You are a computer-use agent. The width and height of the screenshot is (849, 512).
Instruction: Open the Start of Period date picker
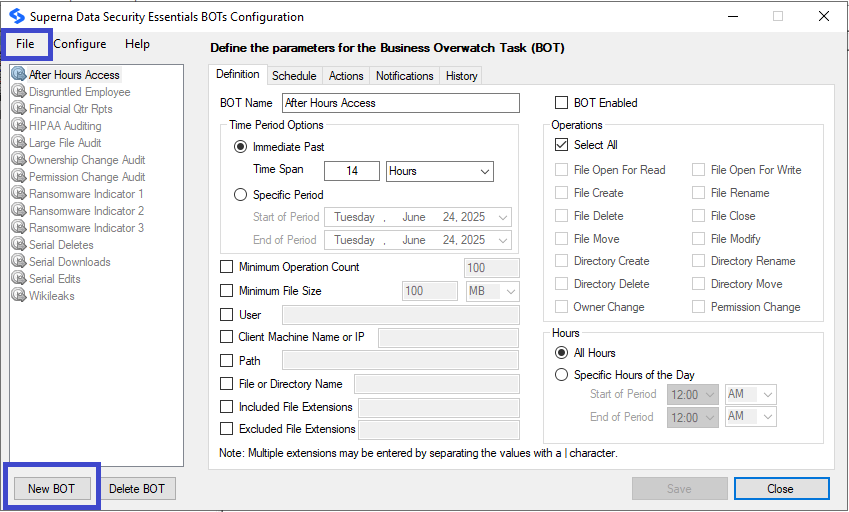point(417,217)
